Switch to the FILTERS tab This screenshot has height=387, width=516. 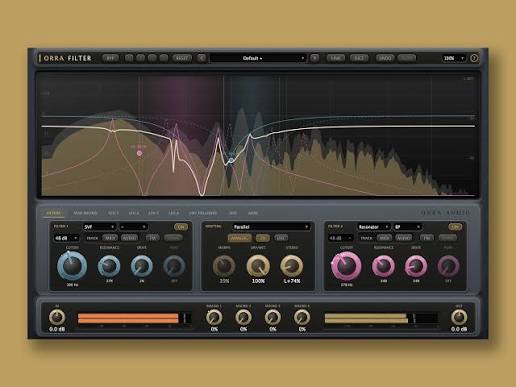53,213
